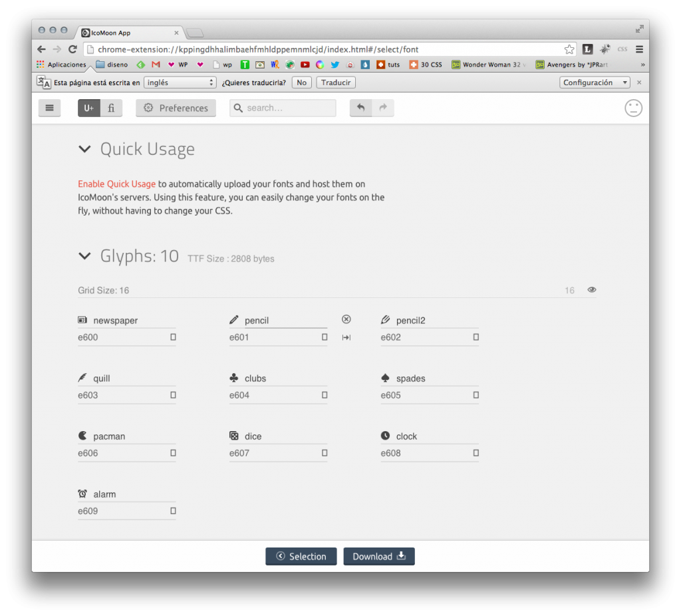
Task: Switch to ligatures (fi) mode toggle
Action: 112,108
